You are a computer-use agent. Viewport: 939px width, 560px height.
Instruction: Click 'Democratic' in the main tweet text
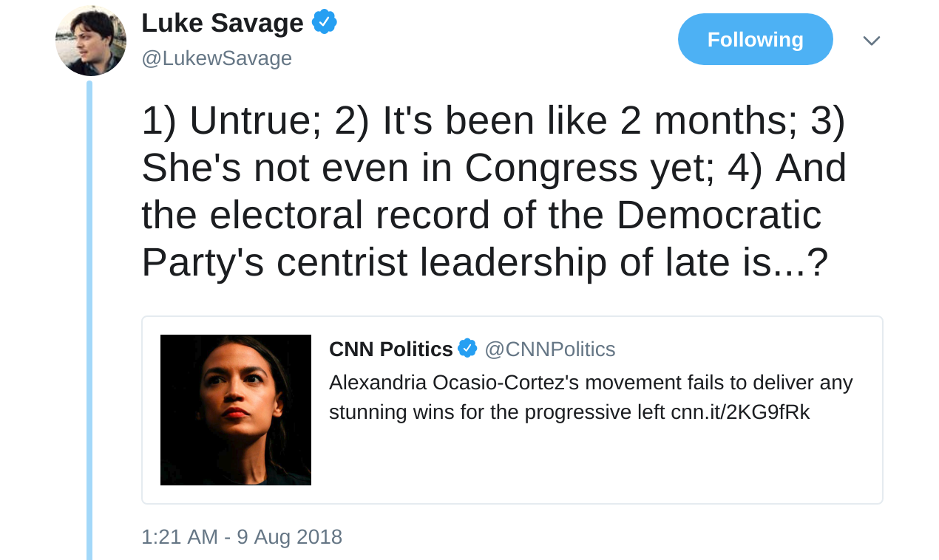coord(719,215)
